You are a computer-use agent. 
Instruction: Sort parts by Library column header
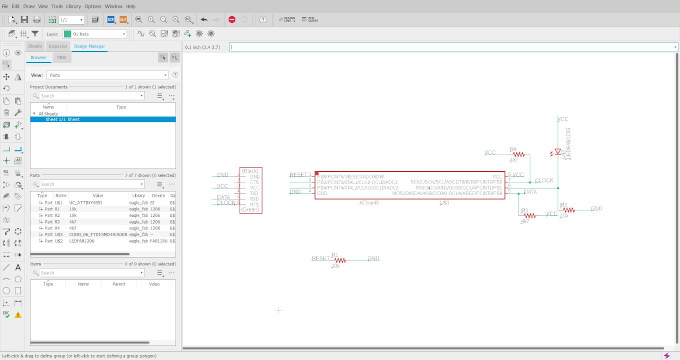[x=138, y=196]
